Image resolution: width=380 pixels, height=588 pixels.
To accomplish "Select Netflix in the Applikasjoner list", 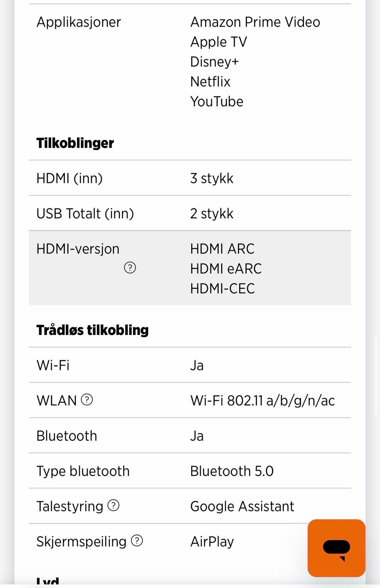I will coord(210,81).
